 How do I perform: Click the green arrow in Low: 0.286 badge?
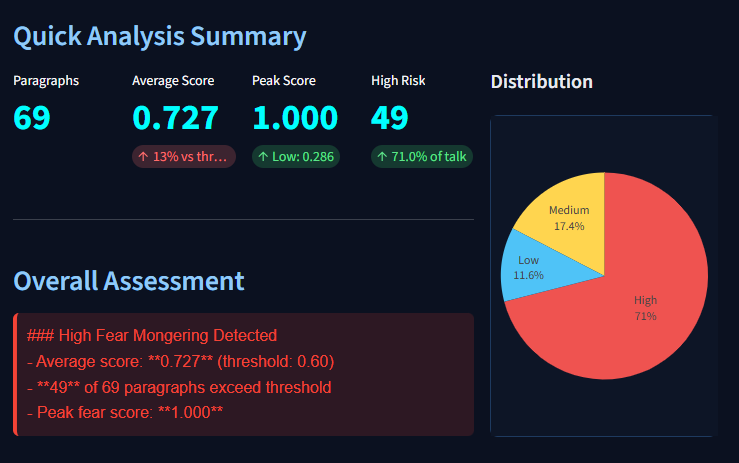(x=263, y=157)
